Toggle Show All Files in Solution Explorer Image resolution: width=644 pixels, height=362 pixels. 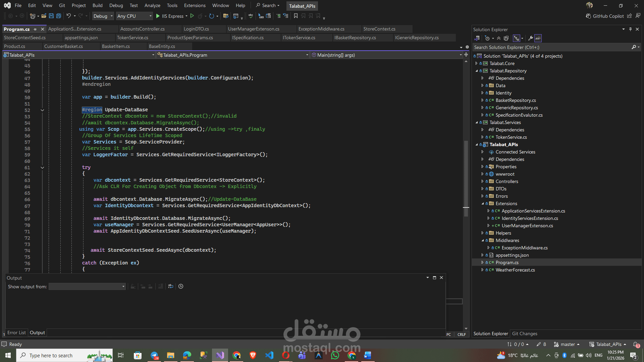click(x=506, y=38)
